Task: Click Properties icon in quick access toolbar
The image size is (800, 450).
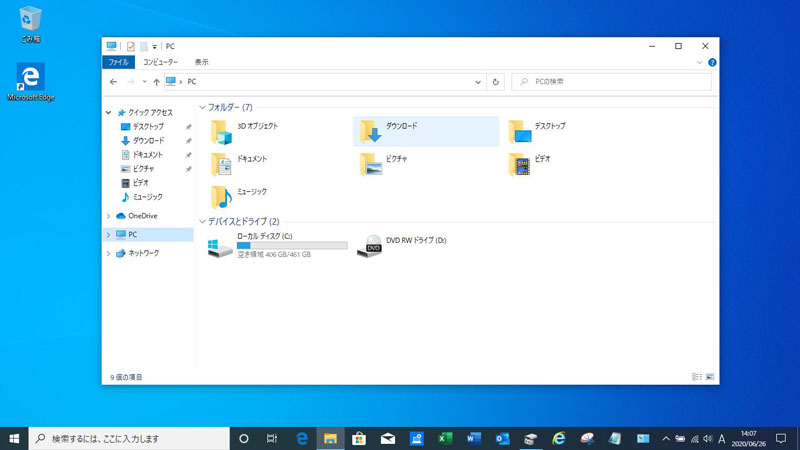Action: pos(131,46)
